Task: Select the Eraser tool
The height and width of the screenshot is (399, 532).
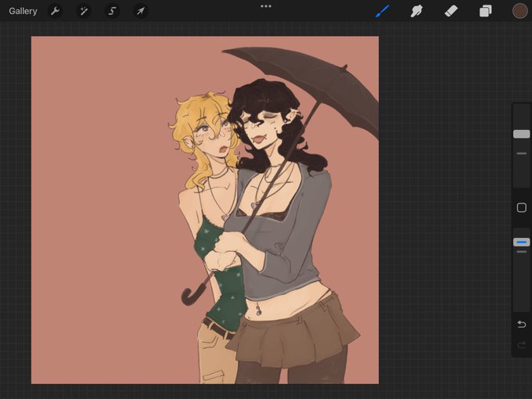Action: 451,11
